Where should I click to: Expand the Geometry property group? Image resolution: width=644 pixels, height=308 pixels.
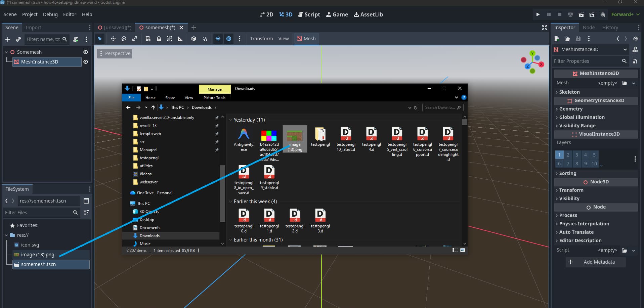[x=571, y=109]
